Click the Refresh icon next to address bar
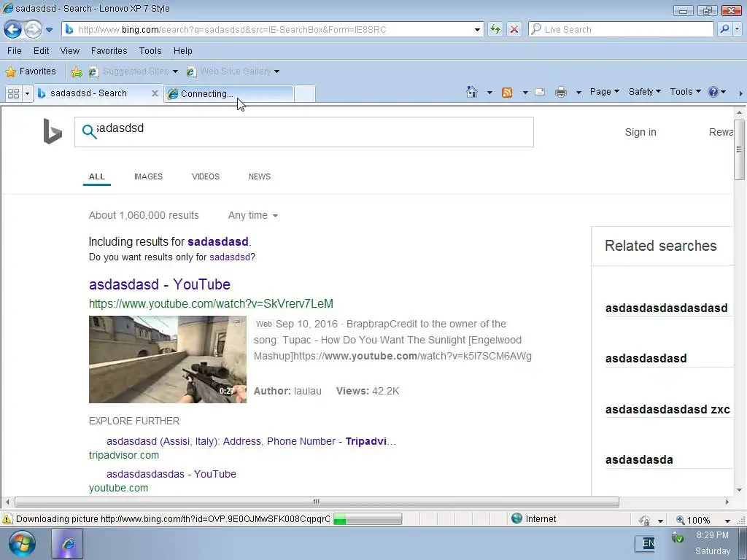Screen dimensions: 747x560 [495, 29]
